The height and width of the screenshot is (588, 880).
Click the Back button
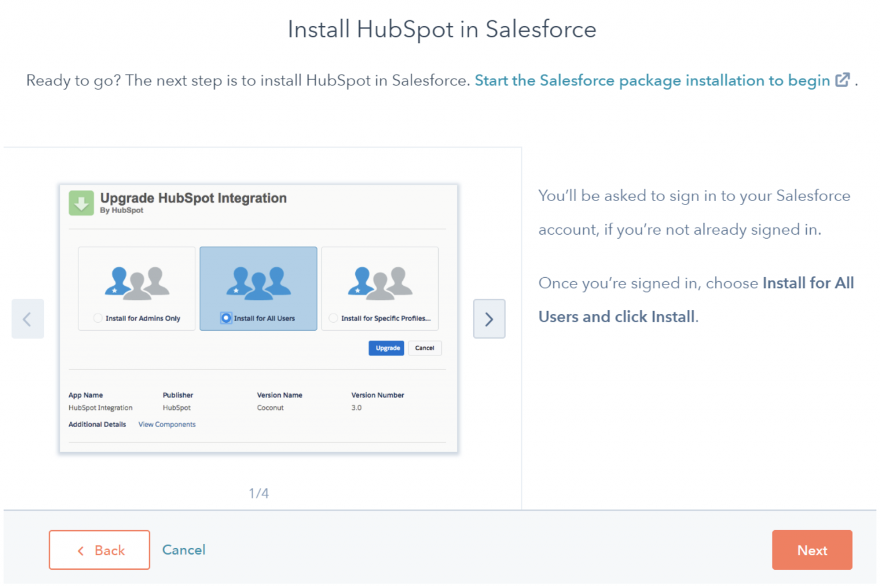pos(99,550)
